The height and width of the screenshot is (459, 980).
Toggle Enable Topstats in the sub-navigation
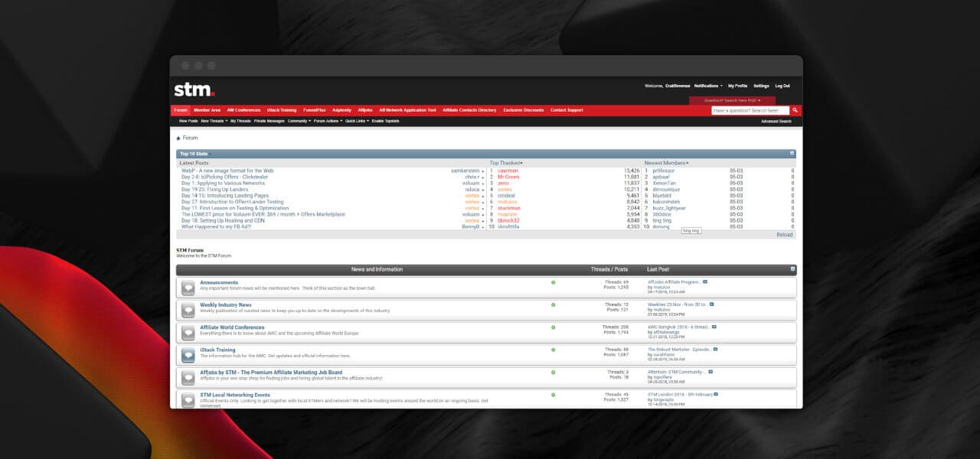tap(385, 121)
